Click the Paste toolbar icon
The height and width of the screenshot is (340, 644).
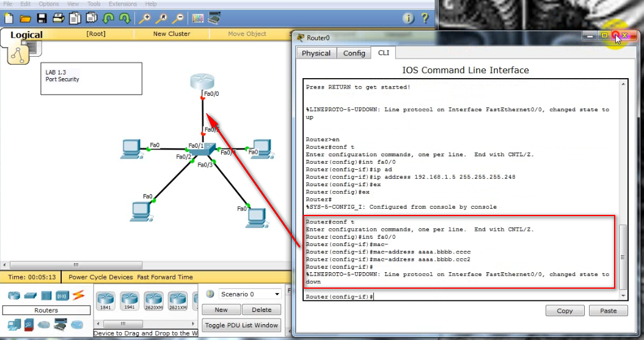pos(91,18)
